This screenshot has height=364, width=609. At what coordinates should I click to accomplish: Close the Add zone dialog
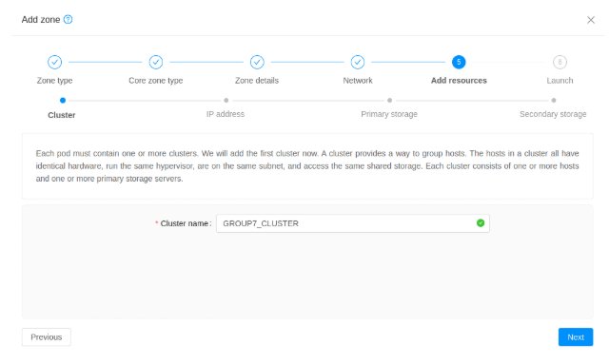590,20
